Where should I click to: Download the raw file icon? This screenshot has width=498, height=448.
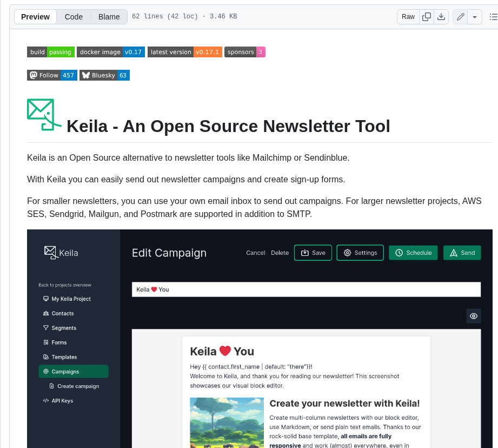[441, 17]
